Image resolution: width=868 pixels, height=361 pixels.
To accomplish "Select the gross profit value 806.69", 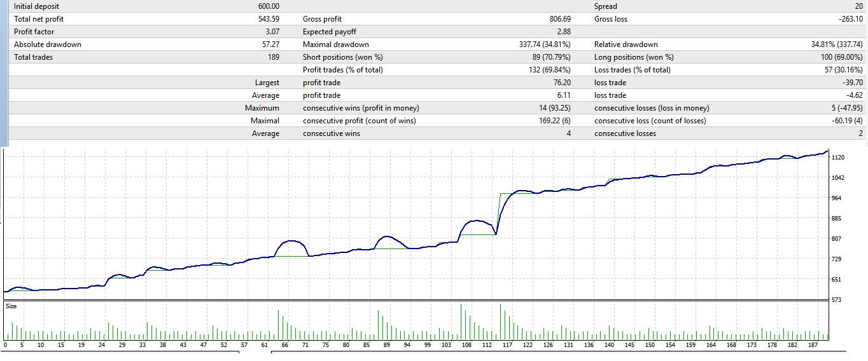I will coord(559,19).
